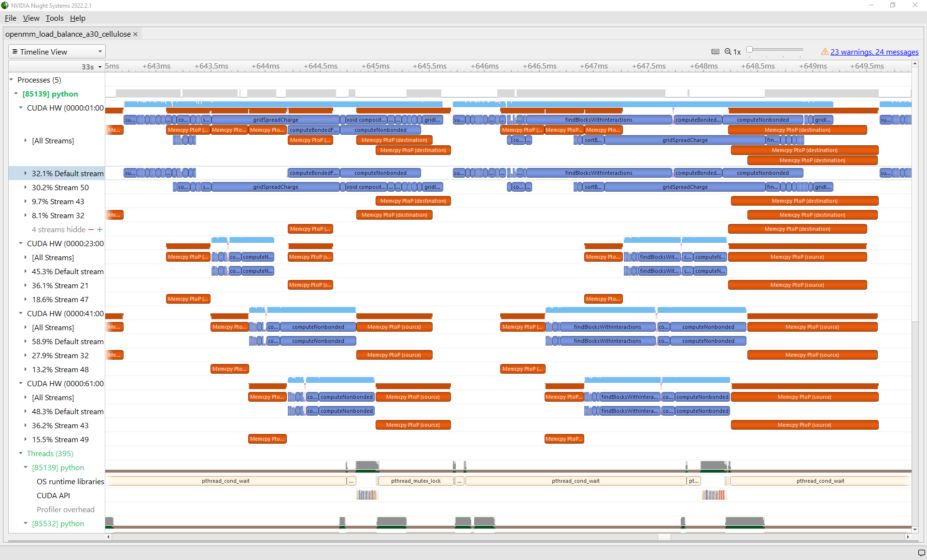Click the 33s time origin arrow
The image size is (927, 560).
tap(100, 67)
